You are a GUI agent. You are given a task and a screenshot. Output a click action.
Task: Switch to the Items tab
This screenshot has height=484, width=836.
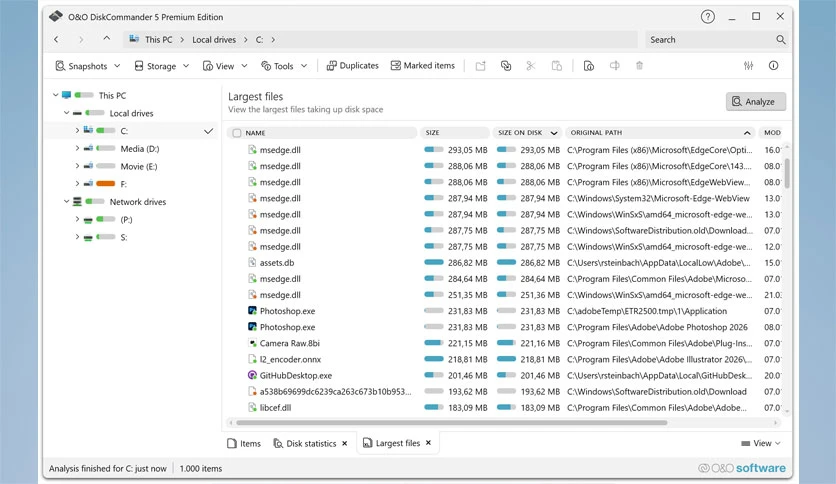pyautogui.click(x=244, y=443)
